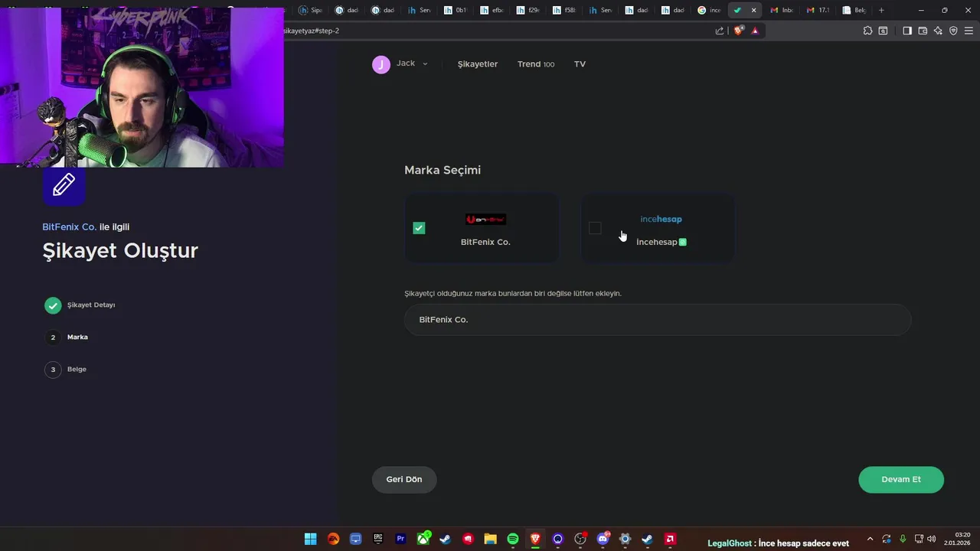The width and height of the screenshot is (980, 551).
Task: Click the green verified badge next to incehesap
Action: (x=683, y=242)
